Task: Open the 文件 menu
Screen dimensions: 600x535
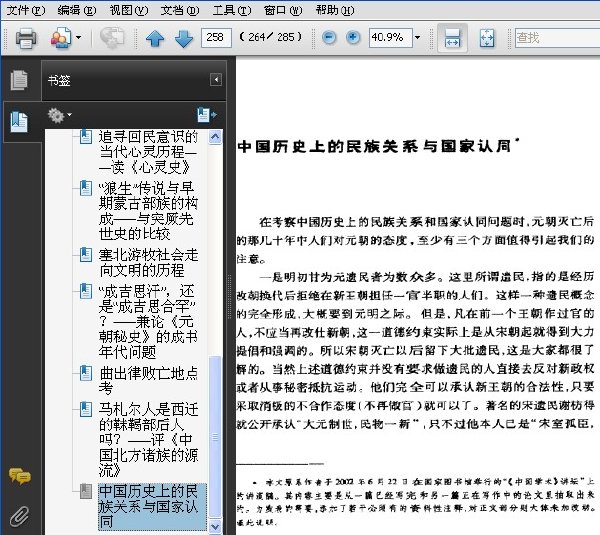Action: [26, 10]
